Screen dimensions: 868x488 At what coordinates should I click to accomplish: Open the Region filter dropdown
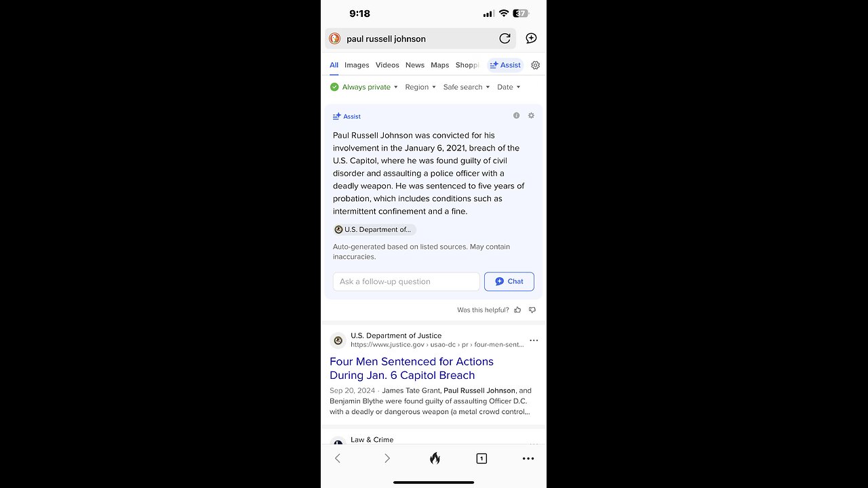click(420, 87)
